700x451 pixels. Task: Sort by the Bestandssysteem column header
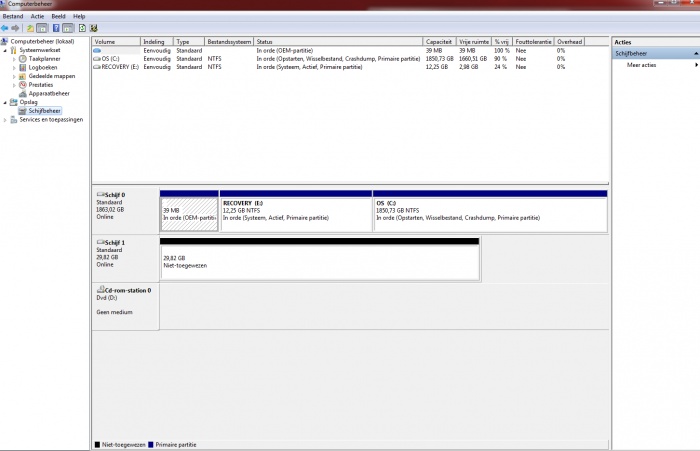[229, 42]
